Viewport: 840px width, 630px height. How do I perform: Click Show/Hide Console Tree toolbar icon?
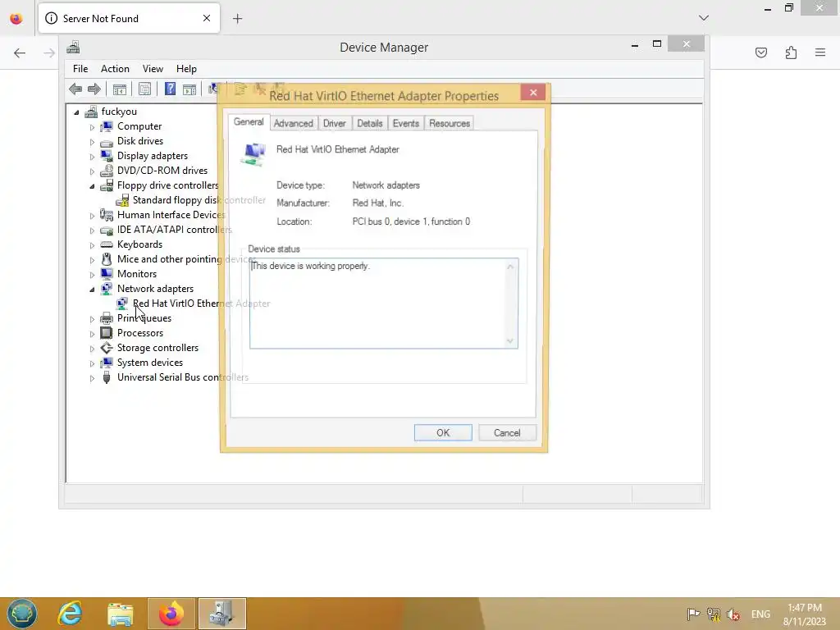120,89
